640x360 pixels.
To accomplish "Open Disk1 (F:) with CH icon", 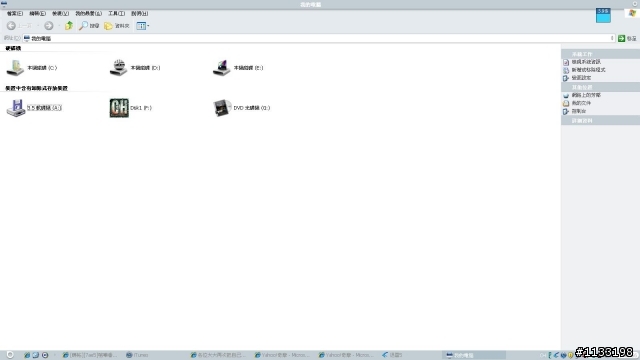I will coord(131,108).
